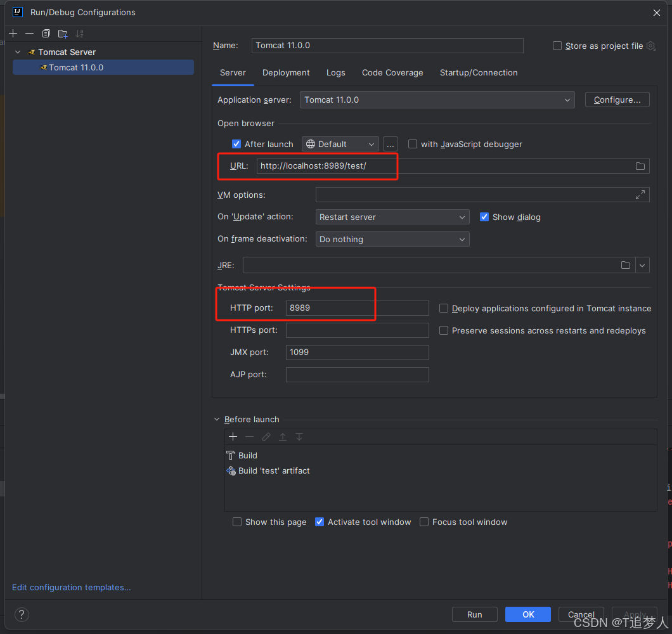The image size is (672, 634).
Task: Check Deploy applications configured in Tomcat instance
Action: point(444,308)
